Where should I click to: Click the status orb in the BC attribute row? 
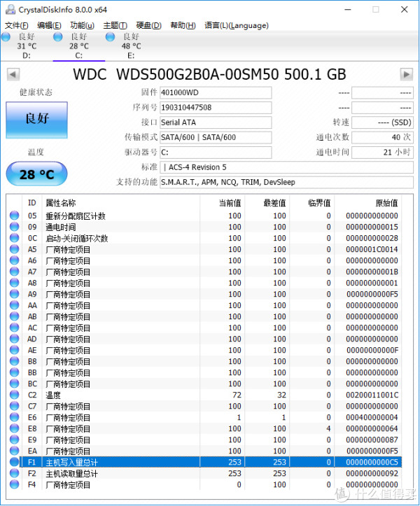coord(14,384)
